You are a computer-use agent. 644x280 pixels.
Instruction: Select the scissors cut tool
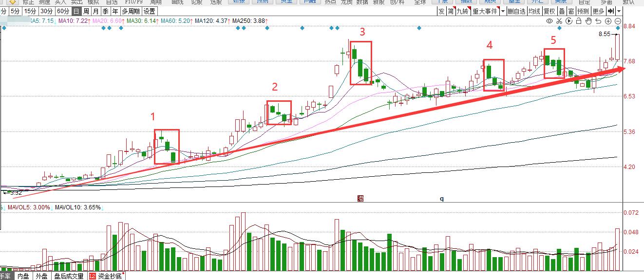(559, 21)
